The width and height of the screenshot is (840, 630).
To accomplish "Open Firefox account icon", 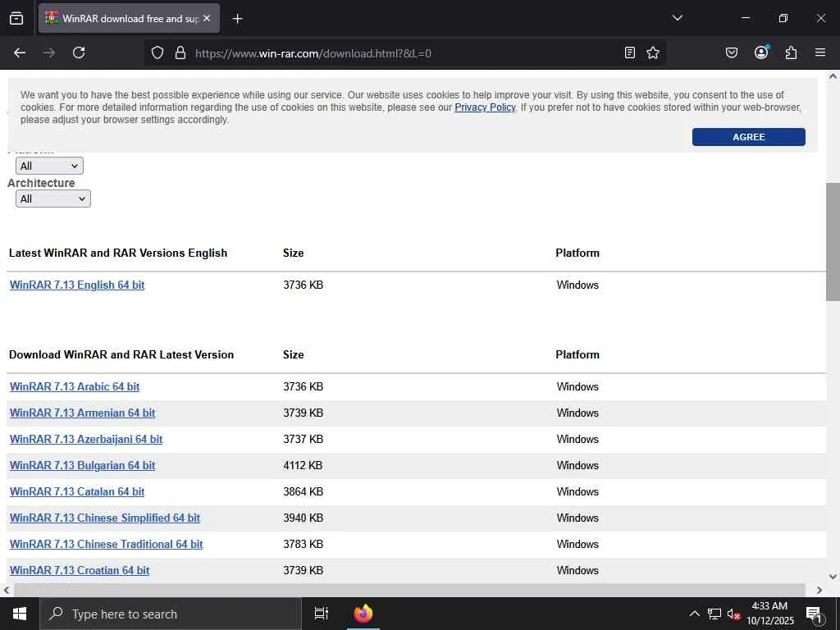I will click(x=761, y=52).
